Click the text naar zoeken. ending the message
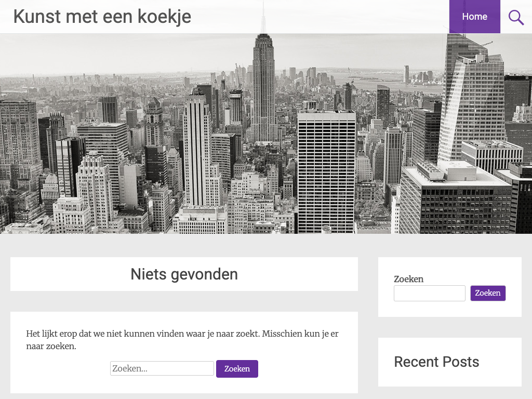The width and height of the screenshot is (532, 399). tap(51, 346)
